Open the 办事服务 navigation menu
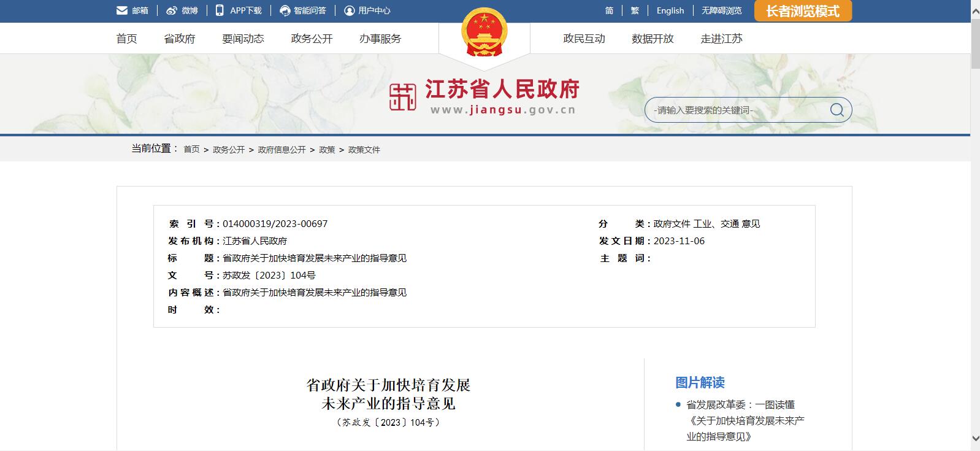The height and width of the screenshot is (451, 980). [x=380, y=39]
